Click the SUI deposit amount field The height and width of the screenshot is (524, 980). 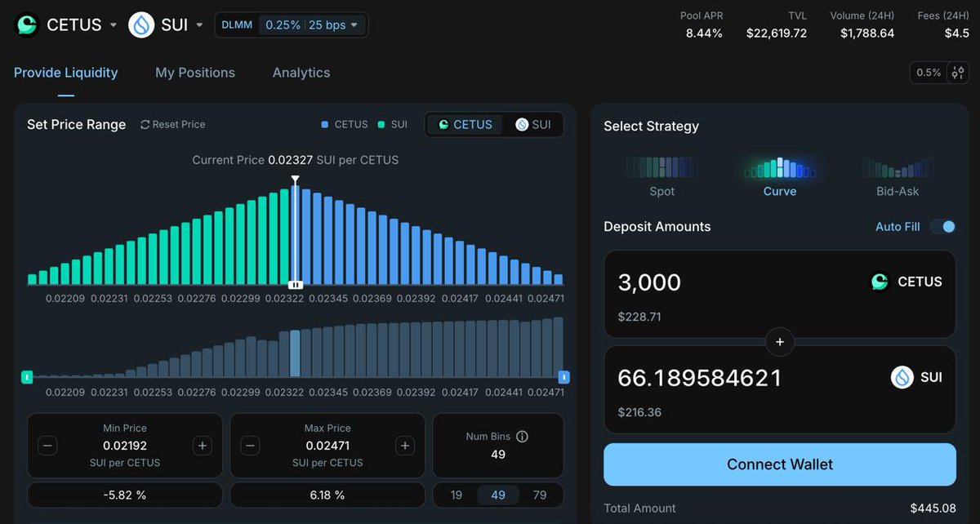699,378
